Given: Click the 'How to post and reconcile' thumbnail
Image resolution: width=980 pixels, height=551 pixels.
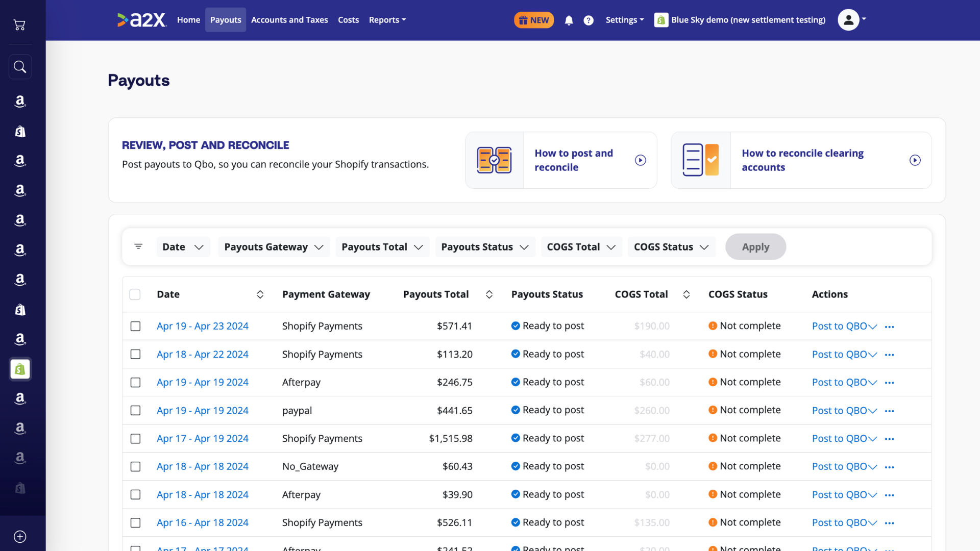Looking at the screenshot, I should (494, 160).
